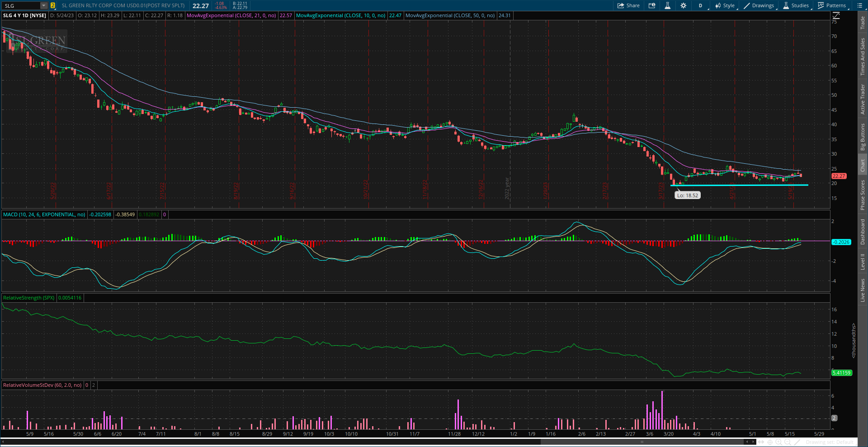Viewport: 868px width, 447px height.
Task: Open the D timeframe aggregation dropdown
Action: [x=701, y=5]
